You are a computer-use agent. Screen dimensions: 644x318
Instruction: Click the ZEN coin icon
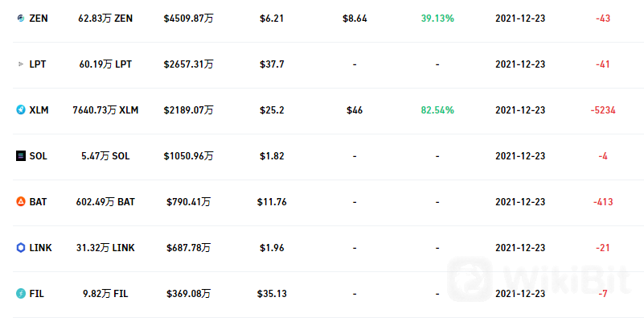(x=21, y=19)
